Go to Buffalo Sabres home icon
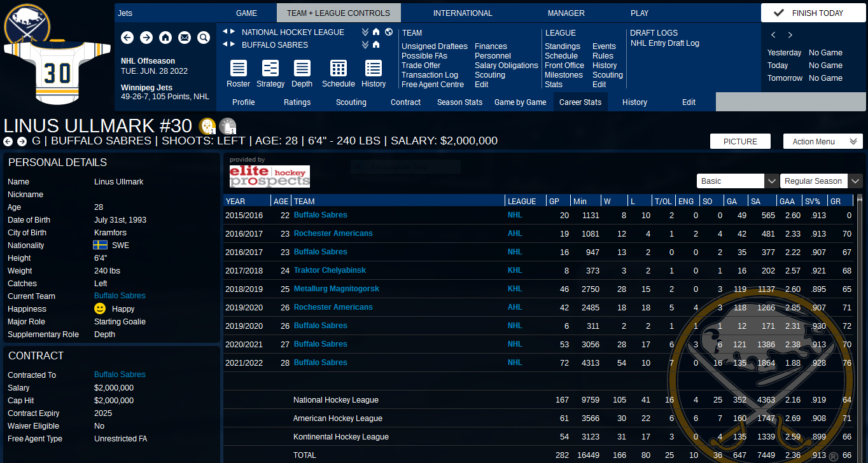 coord(376,45)
